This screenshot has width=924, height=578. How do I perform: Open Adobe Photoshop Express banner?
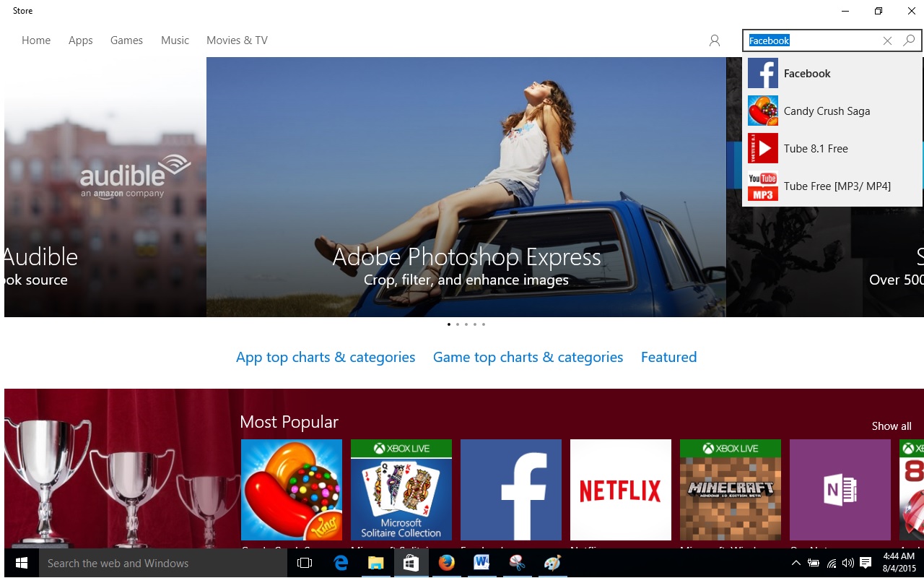click(x=466, y=187)
